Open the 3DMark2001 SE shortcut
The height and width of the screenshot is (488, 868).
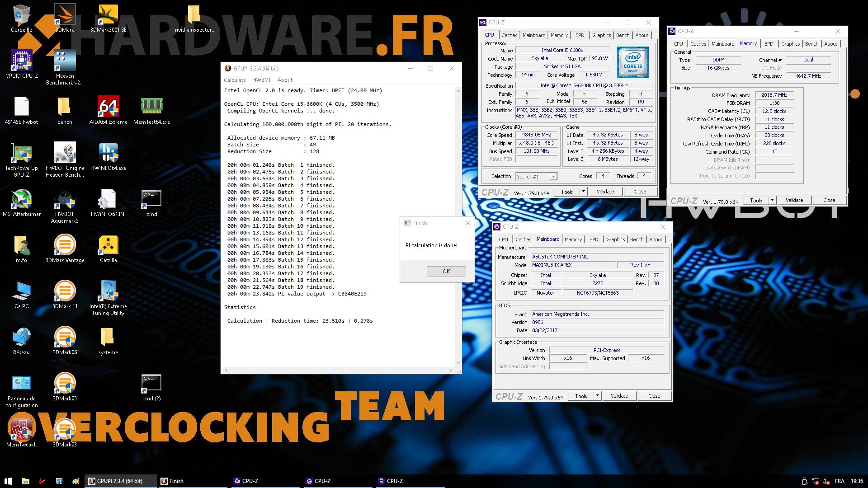108,18
